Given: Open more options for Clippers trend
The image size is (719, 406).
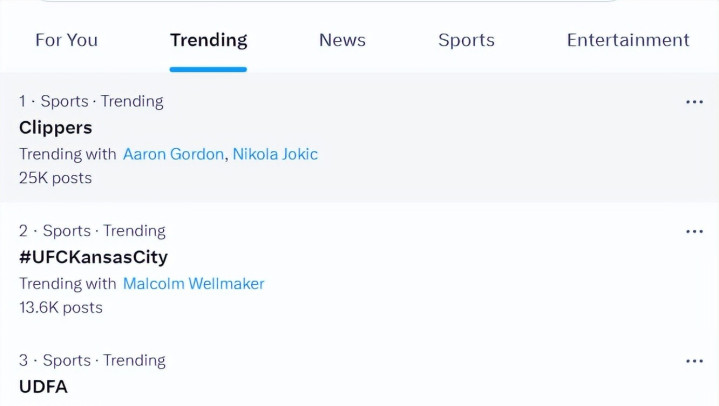Looking at the screenshot, I should click(x=694, y=102).
